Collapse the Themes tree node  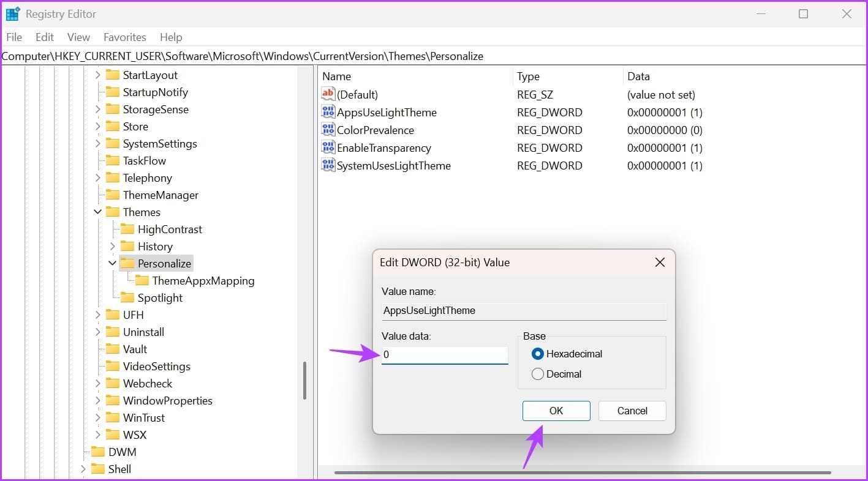[97, 212]
